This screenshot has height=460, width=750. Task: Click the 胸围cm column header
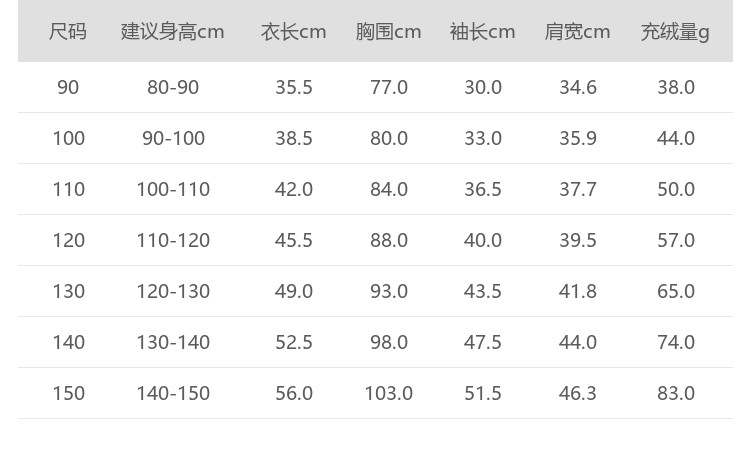[x=389, y=32]
